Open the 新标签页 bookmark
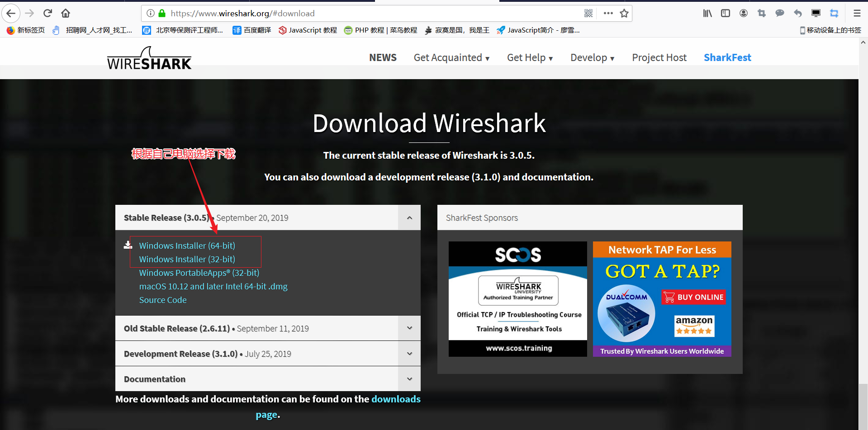The image size is (868, 430). pyautogui.click(x=26, y=30)
